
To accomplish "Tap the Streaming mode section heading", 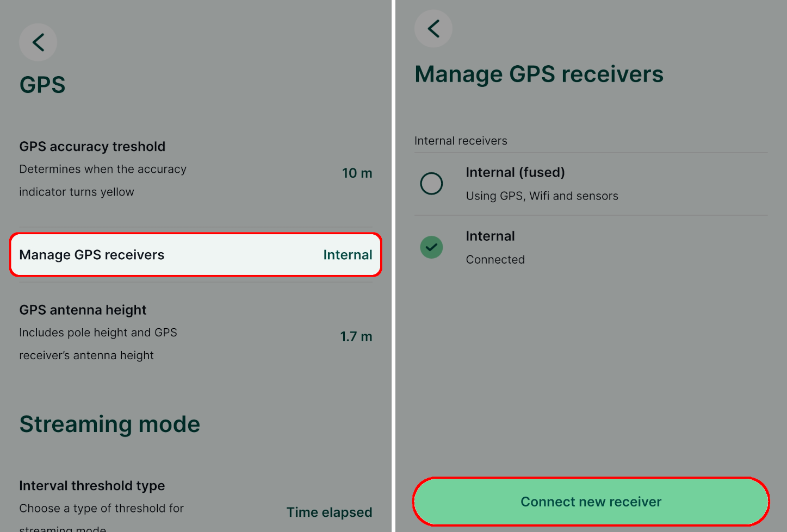I will [x=110, y=424].
